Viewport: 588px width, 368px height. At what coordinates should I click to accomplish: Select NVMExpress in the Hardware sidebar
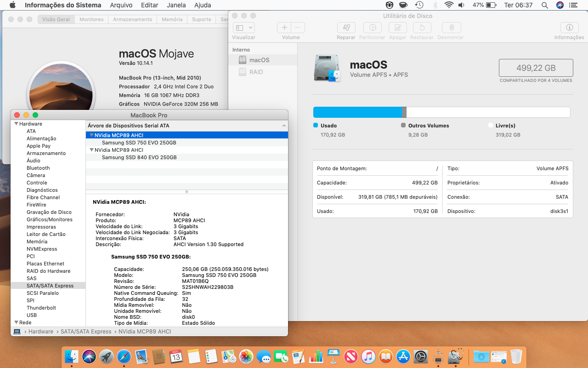pos(42,249)
